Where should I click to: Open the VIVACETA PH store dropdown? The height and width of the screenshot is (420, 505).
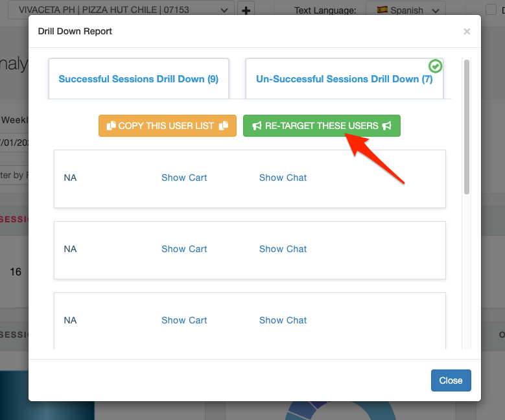121,10
